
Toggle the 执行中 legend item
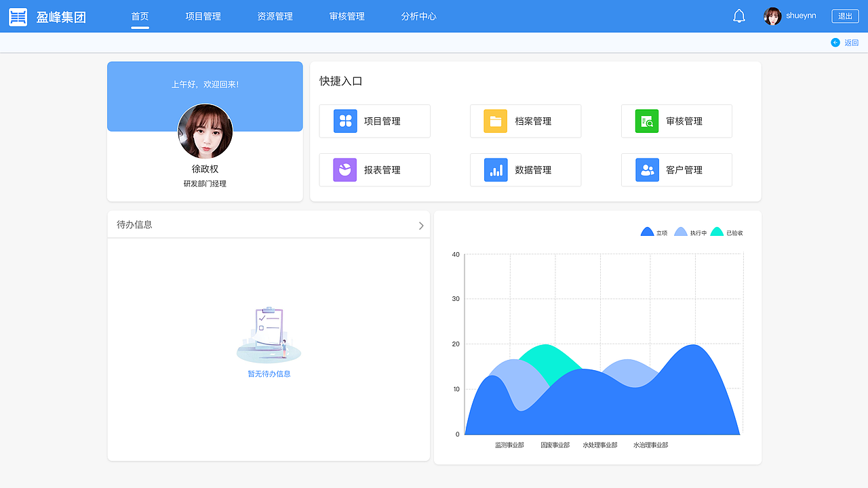690,232
